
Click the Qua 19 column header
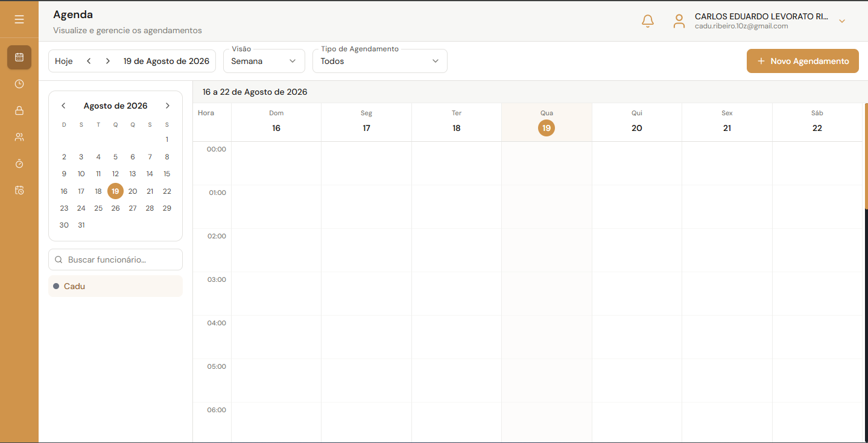point(546,122)
